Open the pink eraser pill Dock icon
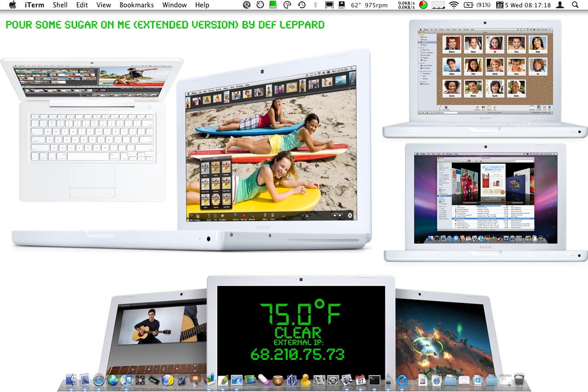 click(264, 380)
